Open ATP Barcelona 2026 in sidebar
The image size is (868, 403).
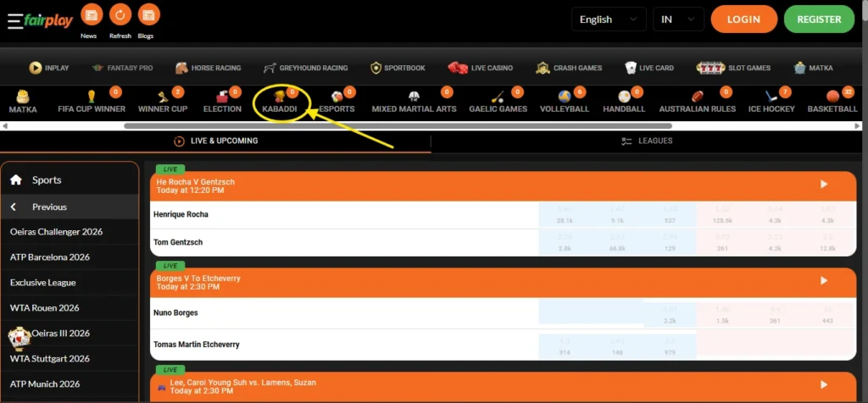[50, 257]
